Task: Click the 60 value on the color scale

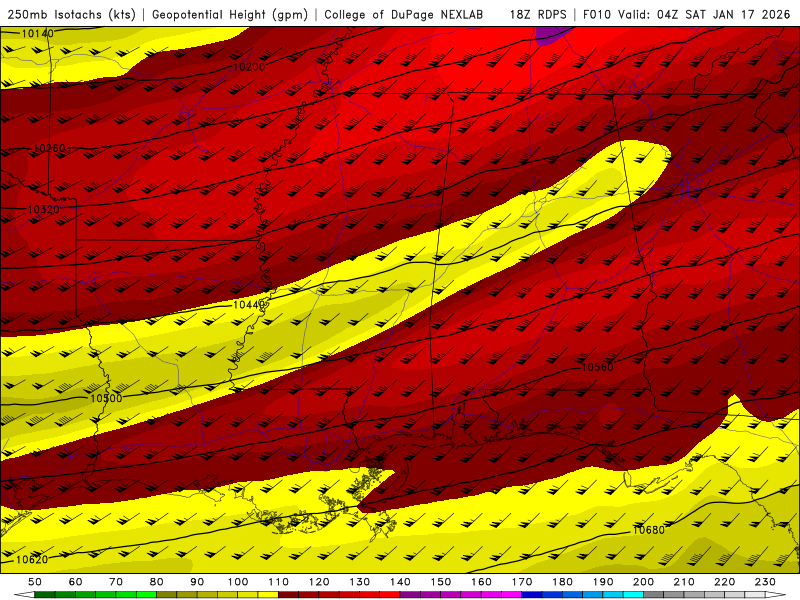Action: 75,582
